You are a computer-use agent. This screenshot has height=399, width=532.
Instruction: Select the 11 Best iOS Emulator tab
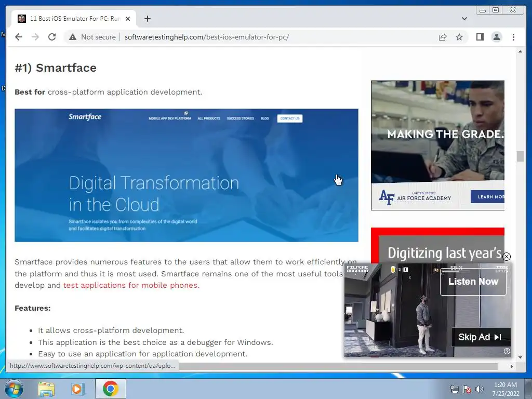pos(74,19)
